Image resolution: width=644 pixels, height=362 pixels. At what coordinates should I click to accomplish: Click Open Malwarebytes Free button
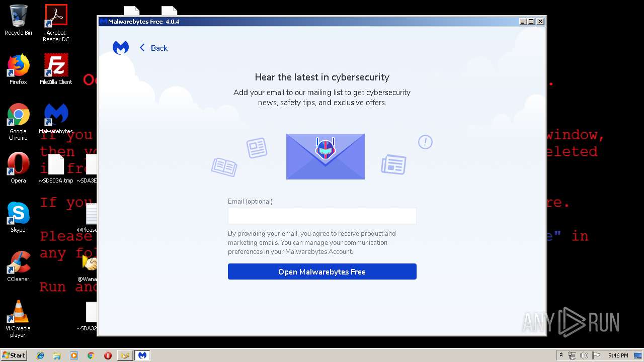pyautogui.click(x=322, y=271)
